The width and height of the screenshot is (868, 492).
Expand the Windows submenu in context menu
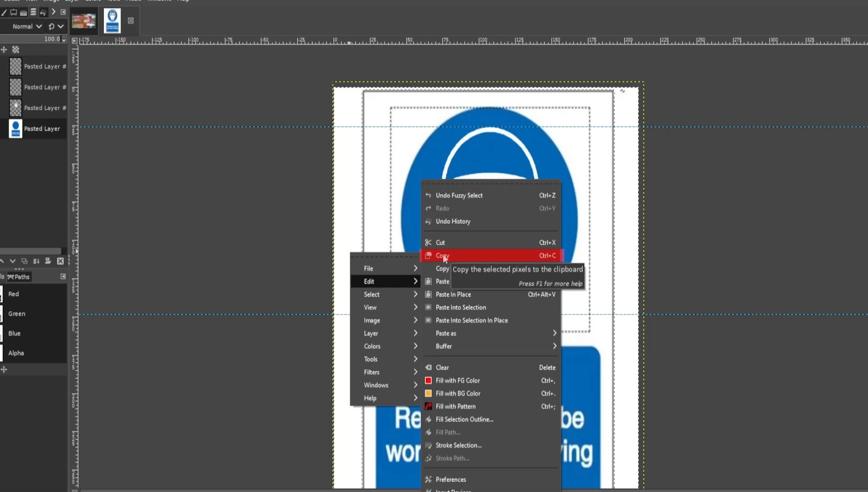coord(385,385)
